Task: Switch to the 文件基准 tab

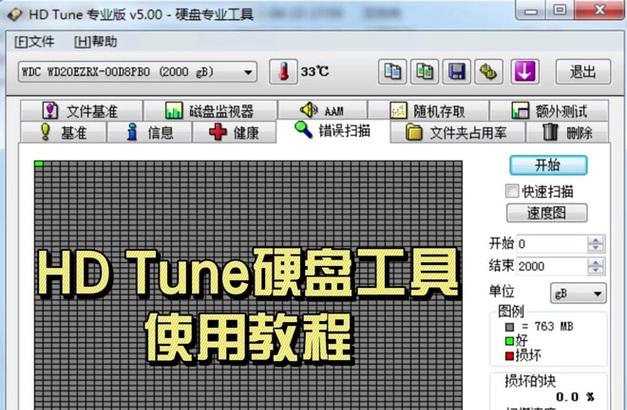Action: click(81, 111)
